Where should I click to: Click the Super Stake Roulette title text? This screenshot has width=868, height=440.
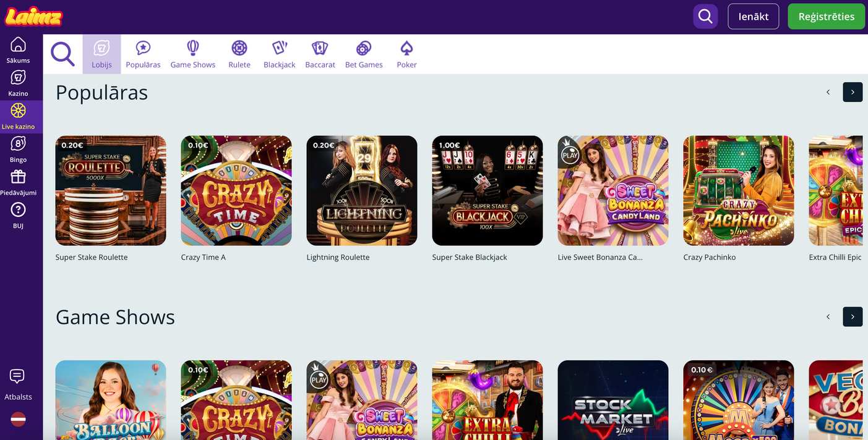[x=92, y=257]
